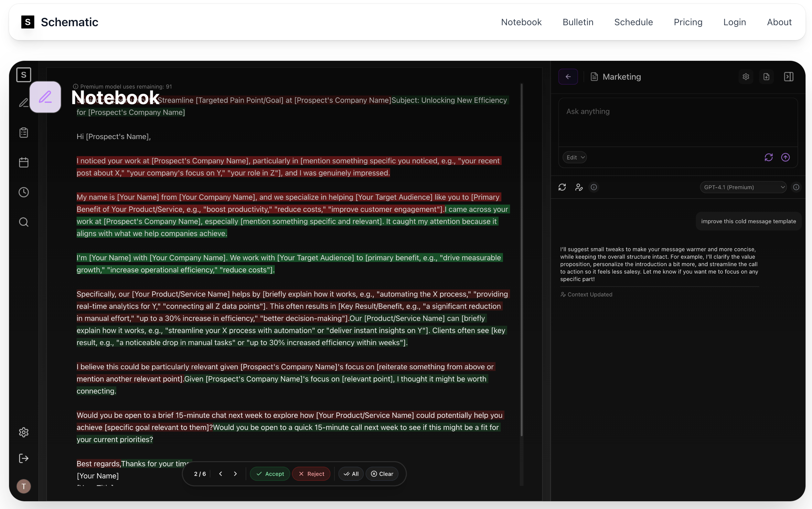Click the search magnifier icon in sidebar
The image size is (812, 509).
(24, 222)
